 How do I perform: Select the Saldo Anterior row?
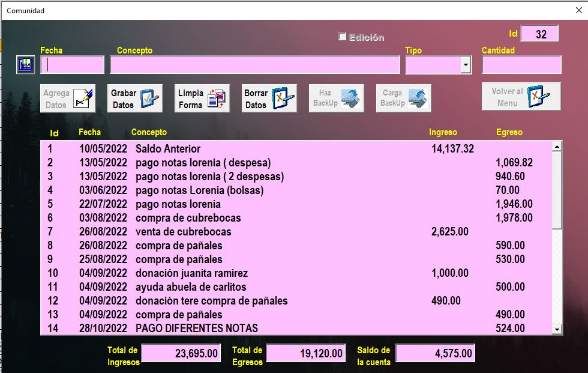pos(168,149)
